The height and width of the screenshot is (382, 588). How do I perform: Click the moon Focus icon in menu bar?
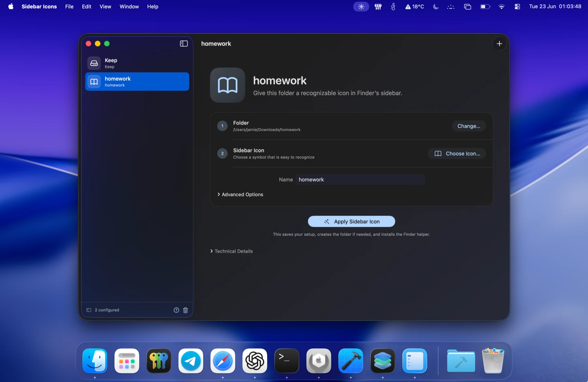click(435, 7)
